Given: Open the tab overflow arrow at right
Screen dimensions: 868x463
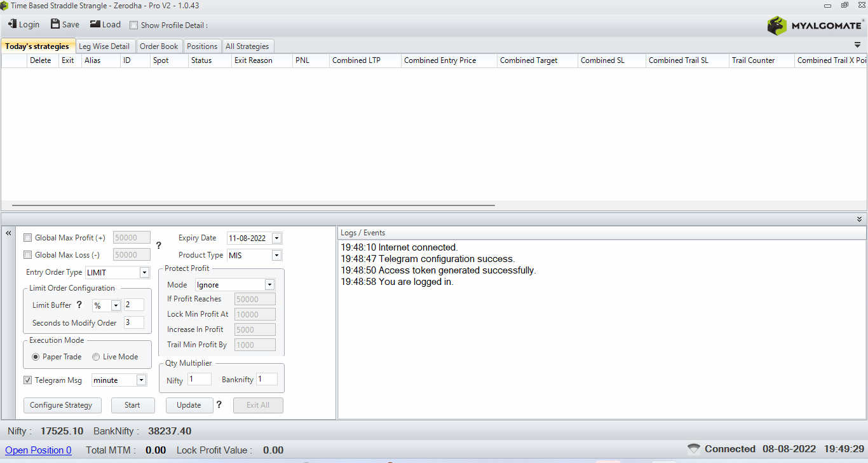Looking at the screenshot, I should (857, 45).
